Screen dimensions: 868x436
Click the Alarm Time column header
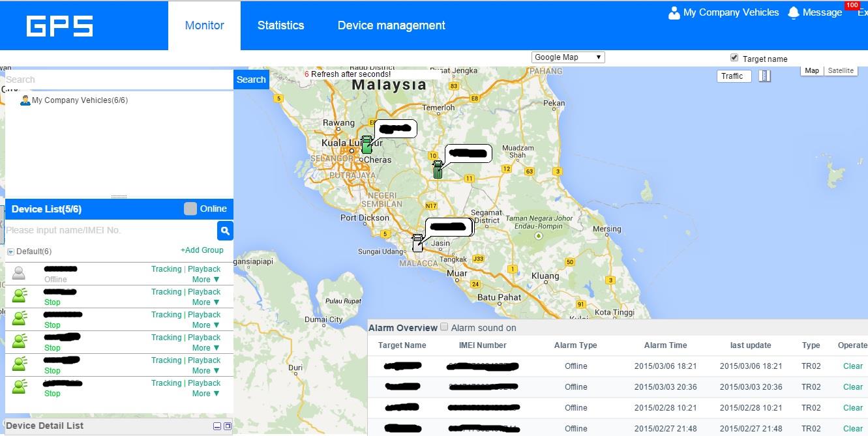(x=666, y=345)
